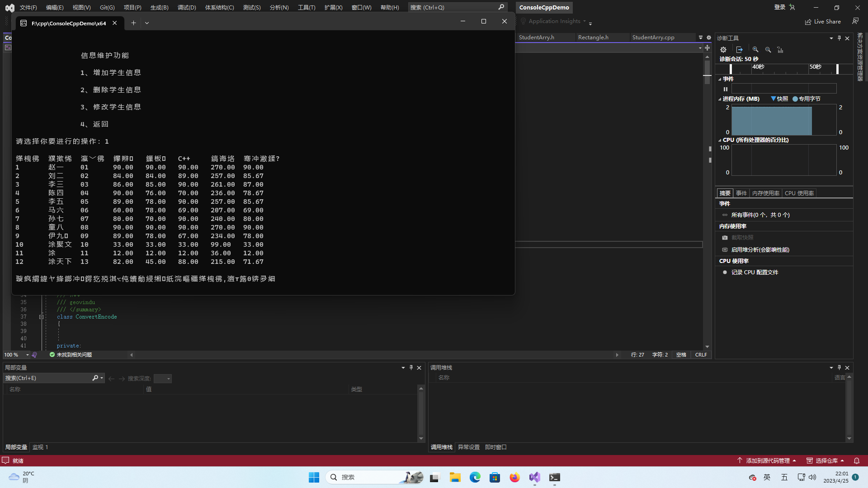Screen dimensions: 868x488
Task: Collapse the CPU graph section
Action: tap(720, 140)
